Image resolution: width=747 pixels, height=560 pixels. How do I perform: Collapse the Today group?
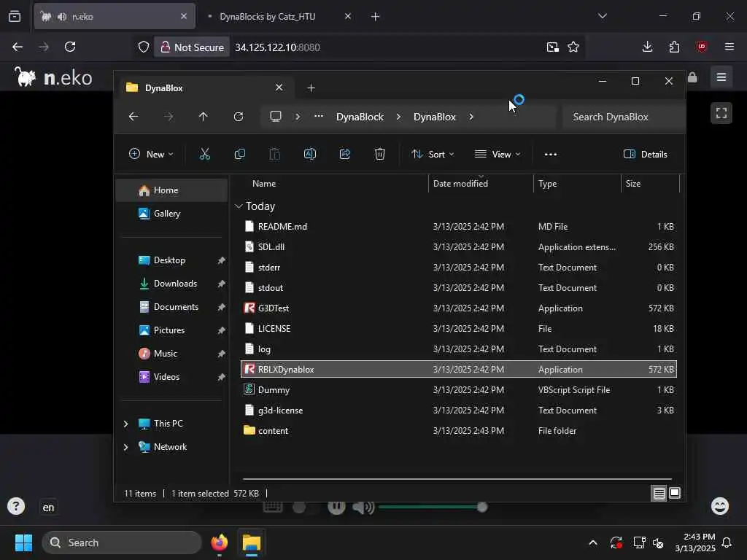pos(239,206)
